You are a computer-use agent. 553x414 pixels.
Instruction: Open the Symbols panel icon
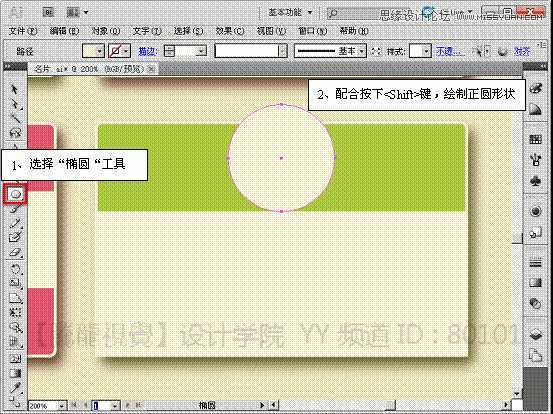click(536, 182)
